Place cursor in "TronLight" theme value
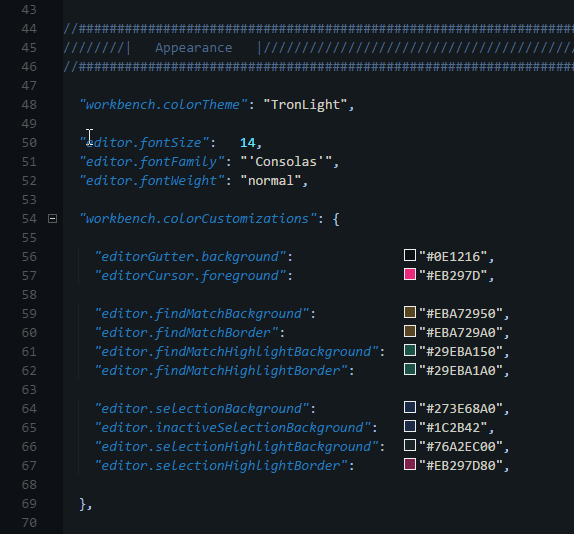 coord(305,105)
